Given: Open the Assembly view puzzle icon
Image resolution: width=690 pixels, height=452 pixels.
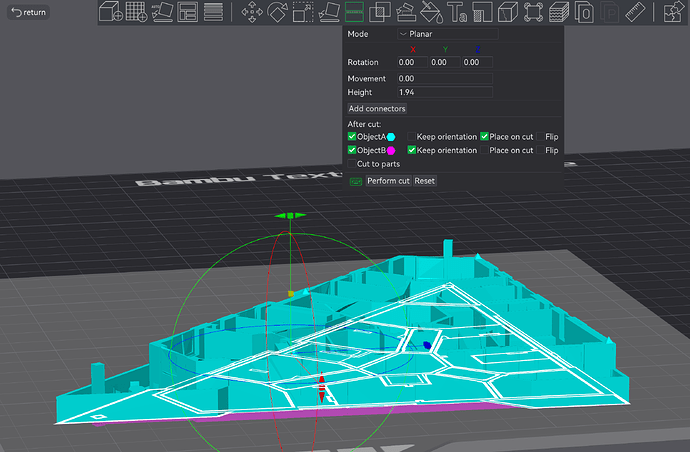Looking at the screenshot, I should coord(674,12).
